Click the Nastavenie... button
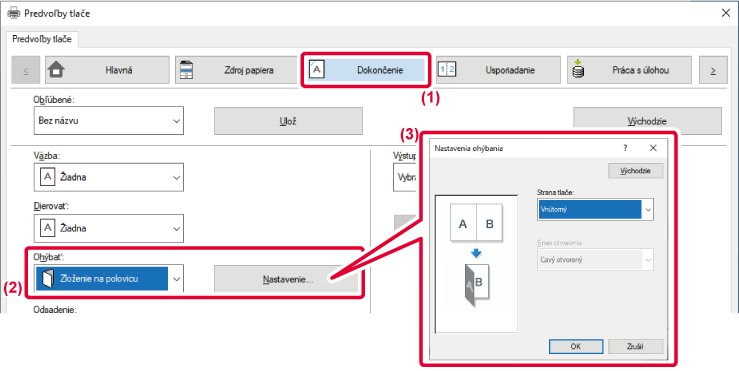This screenshot has height=371, width=739. coord(287,279)
